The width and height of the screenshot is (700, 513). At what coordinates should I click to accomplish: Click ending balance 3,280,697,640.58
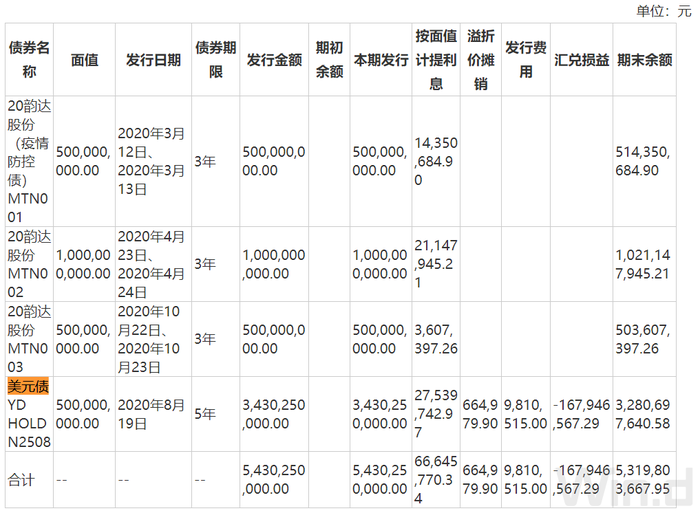tap(643, 414)
